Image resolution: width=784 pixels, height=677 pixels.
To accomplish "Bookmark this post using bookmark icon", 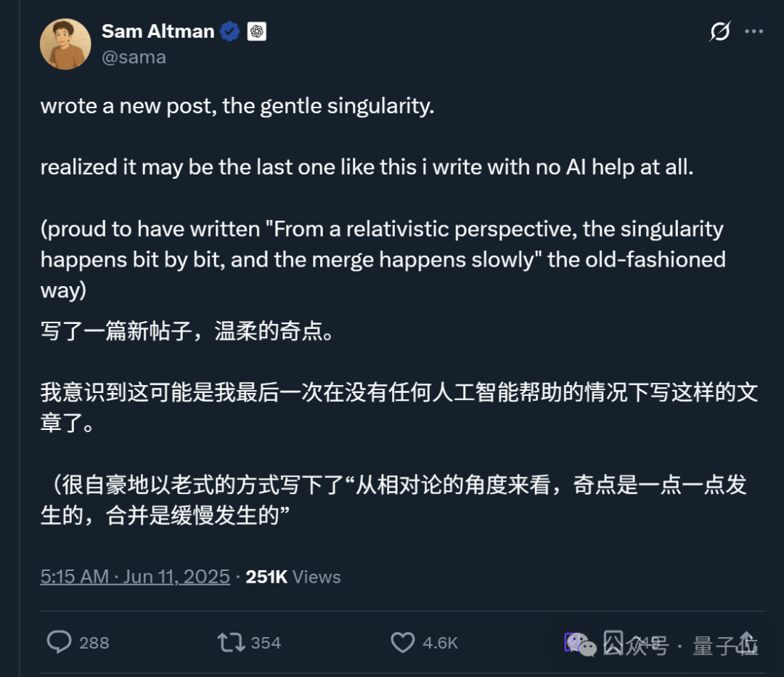I will click(x=613, y=641).
